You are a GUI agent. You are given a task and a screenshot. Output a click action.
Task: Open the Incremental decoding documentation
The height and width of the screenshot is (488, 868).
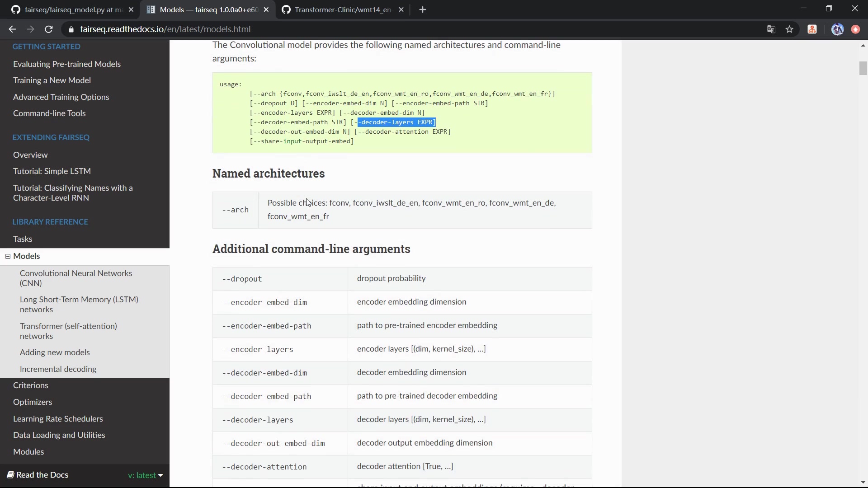click(x=58, y=369)
